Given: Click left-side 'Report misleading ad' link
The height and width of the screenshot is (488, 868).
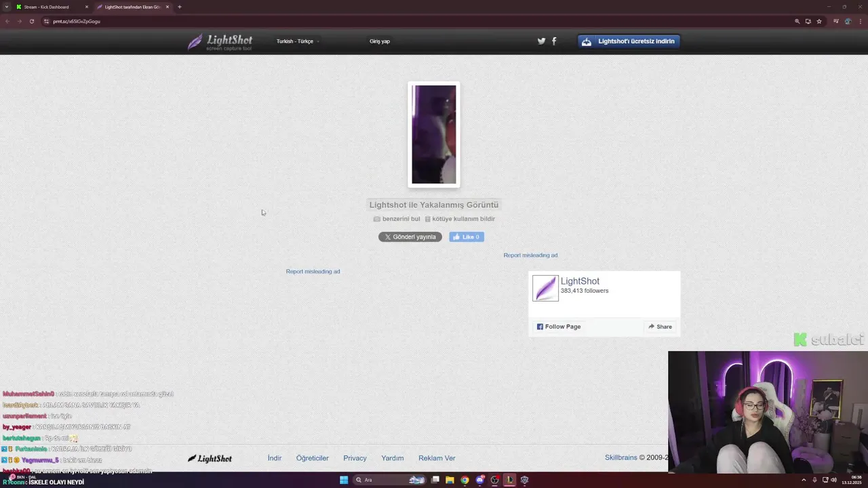Looking at the screenshot, I should (x=313, y=271).
